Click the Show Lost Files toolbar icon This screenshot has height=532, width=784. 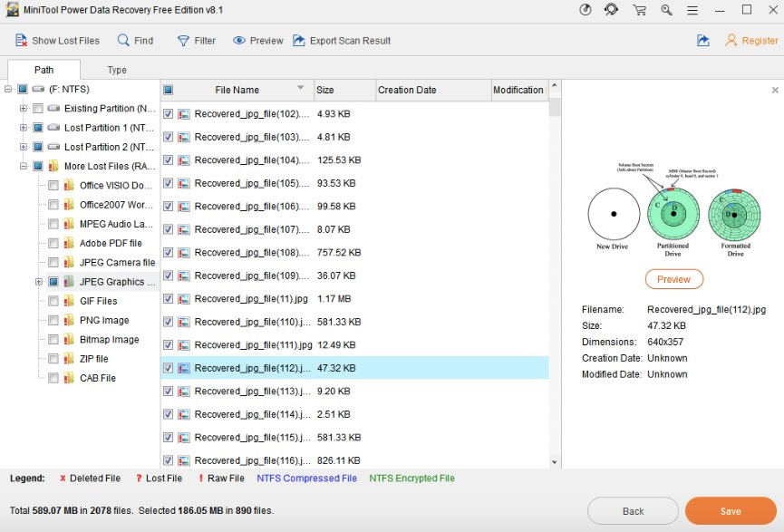21,41
